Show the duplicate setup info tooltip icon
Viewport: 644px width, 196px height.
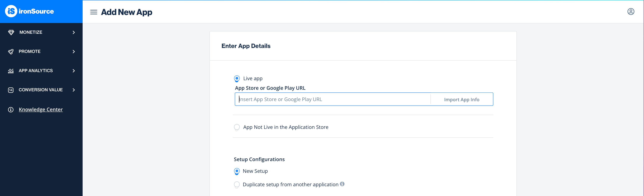tap(342, 184)
